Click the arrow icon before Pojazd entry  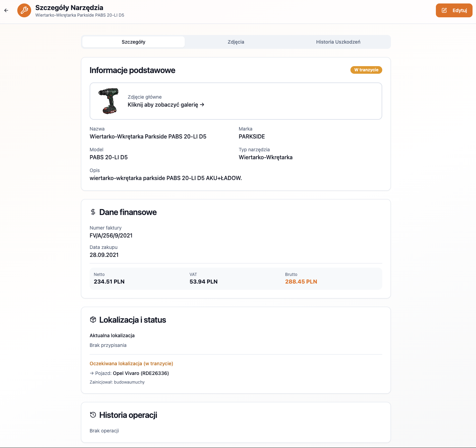point(92,373)
